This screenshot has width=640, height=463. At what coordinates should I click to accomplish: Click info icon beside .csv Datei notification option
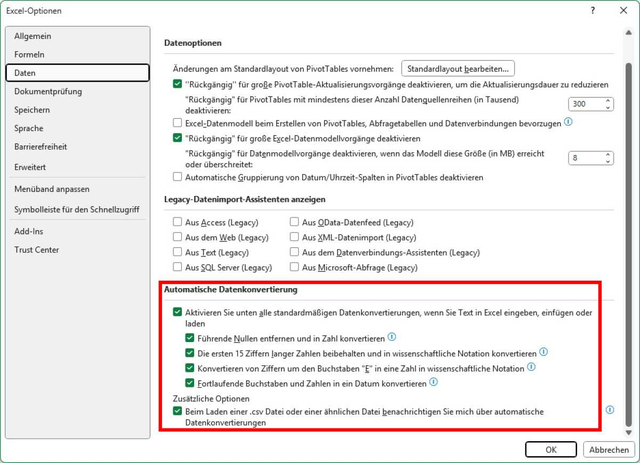click(x=610, y=410)
